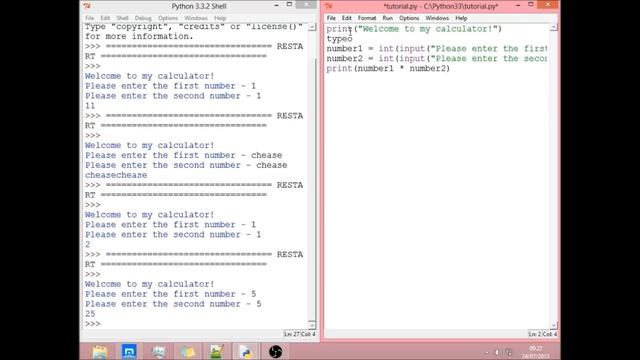Click the editor scrollbar down arrow
This screenshot has height=360, width=640.
pyautogui.click(x=553, y=325)
